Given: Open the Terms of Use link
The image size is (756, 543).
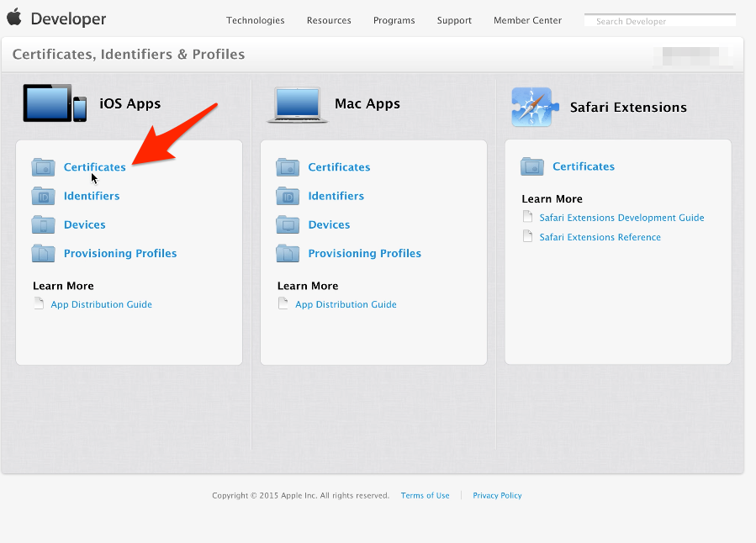Looking at the screenshot, I should click(425, 495).
